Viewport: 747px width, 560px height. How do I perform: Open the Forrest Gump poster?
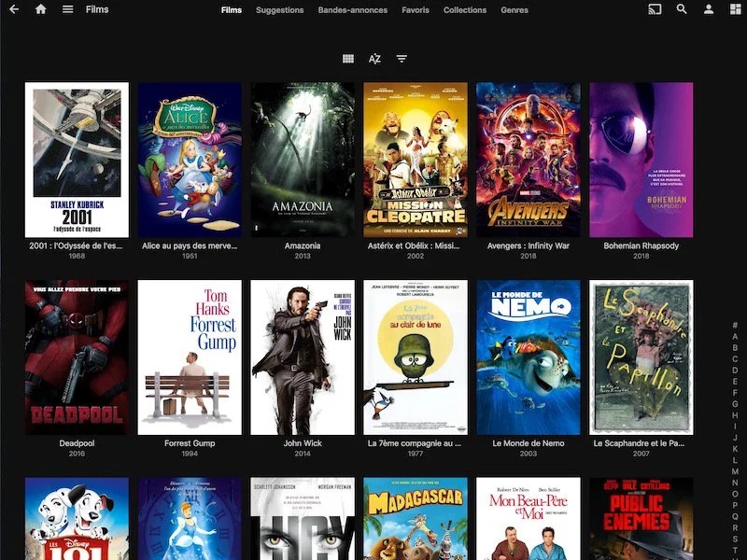click(x=190, y=357)
